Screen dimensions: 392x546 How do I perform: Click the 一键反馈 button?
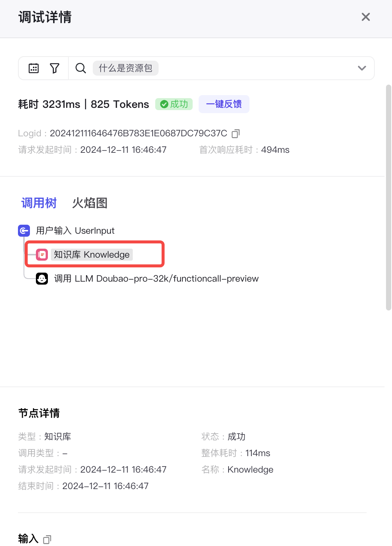click(224, 104)
